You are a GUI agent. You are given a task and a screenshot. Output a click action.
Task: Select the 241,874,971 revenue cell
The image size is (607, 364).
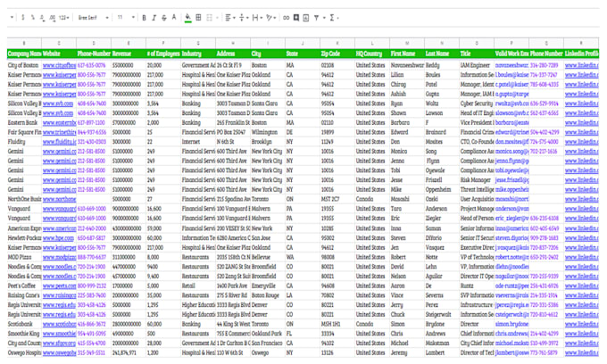(129, 352)
